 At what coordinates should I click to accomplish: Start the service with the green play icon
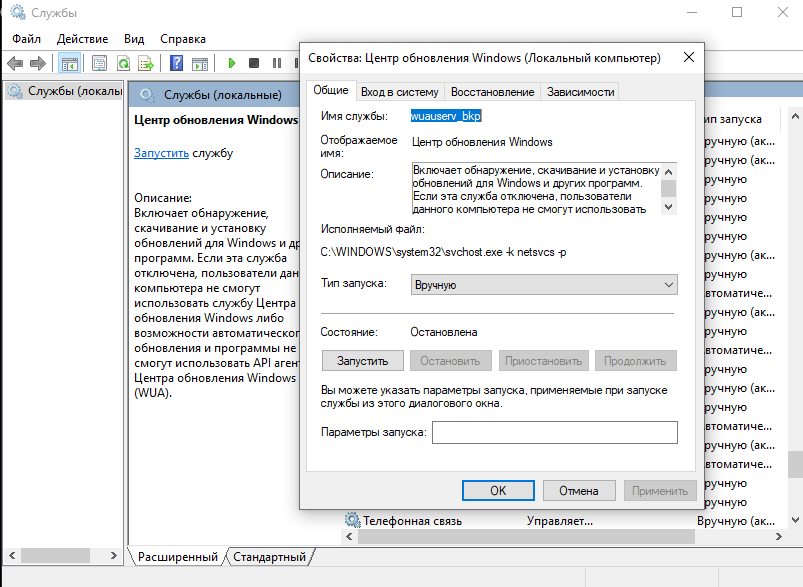tap(231, 63)
